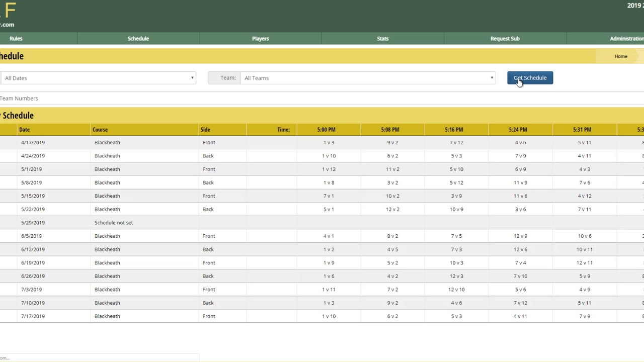
Task: Click matchup '4 v 11' in 7/17/2019 row
Action: (x=520, y=316)
